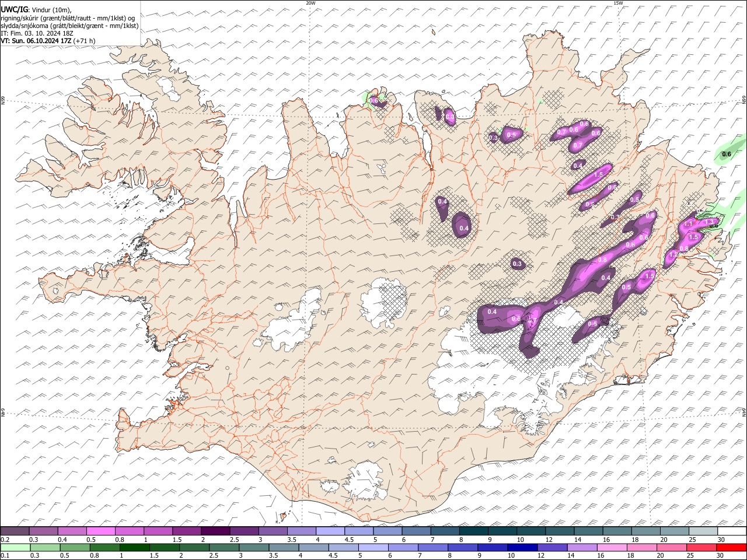Click the '20W' longitude label at top

(x=310, y=3)
